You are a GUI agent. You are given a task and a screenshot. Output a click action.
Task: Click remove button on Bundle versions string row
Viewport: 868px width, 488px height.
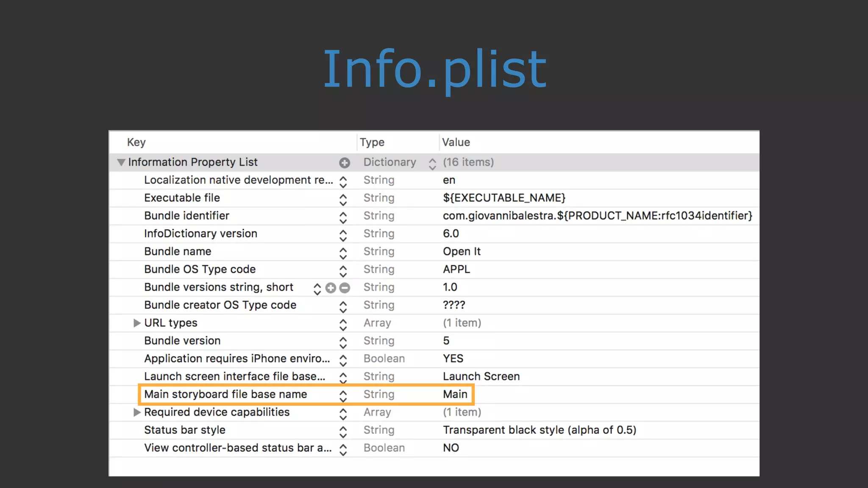345,288
